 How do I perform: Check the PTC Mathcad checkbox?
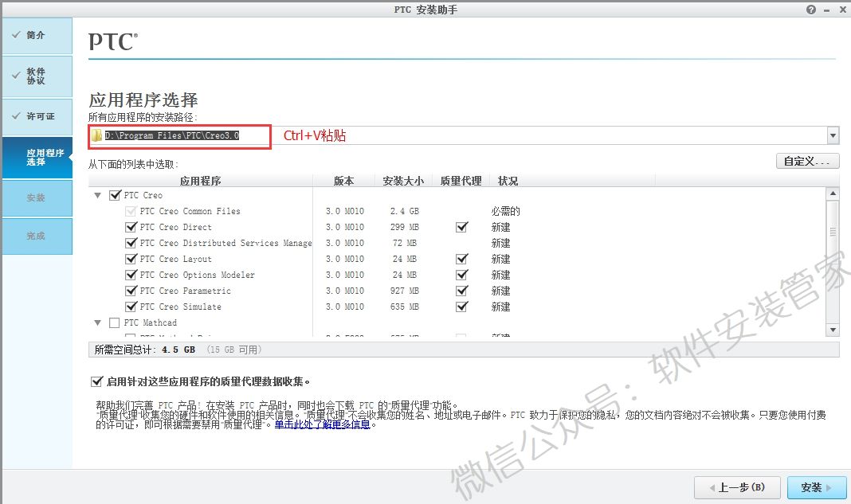point(114,322)
